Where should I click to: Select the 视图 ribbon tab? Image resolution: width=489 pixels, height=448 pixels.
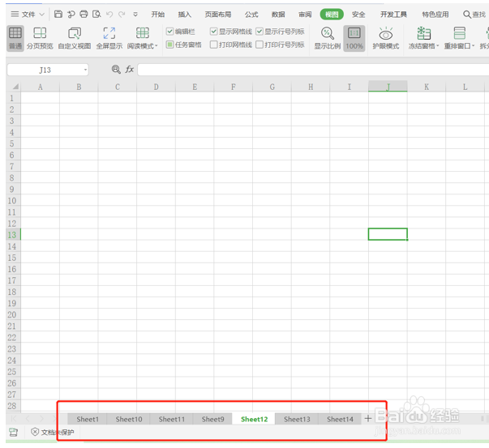332,15
